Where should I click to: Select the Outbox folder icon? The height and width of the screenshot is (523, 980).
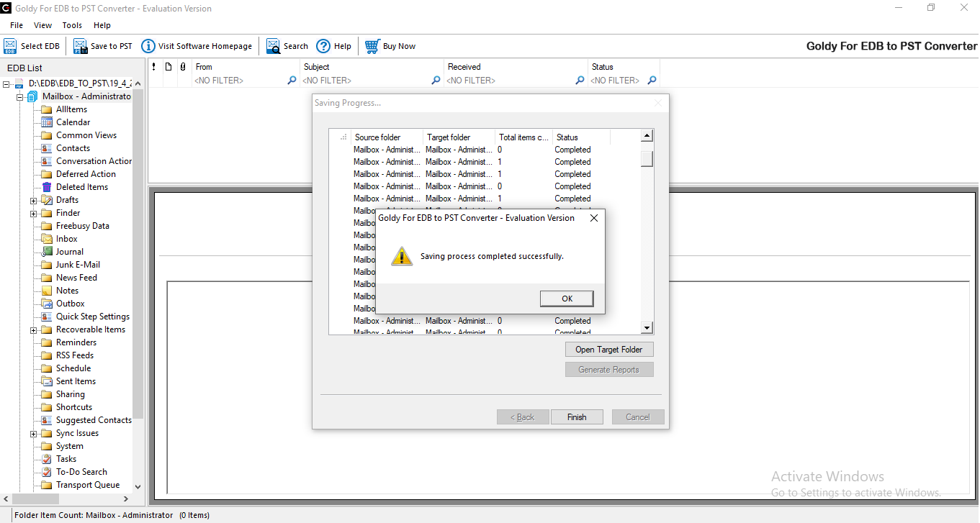(47, 304)
